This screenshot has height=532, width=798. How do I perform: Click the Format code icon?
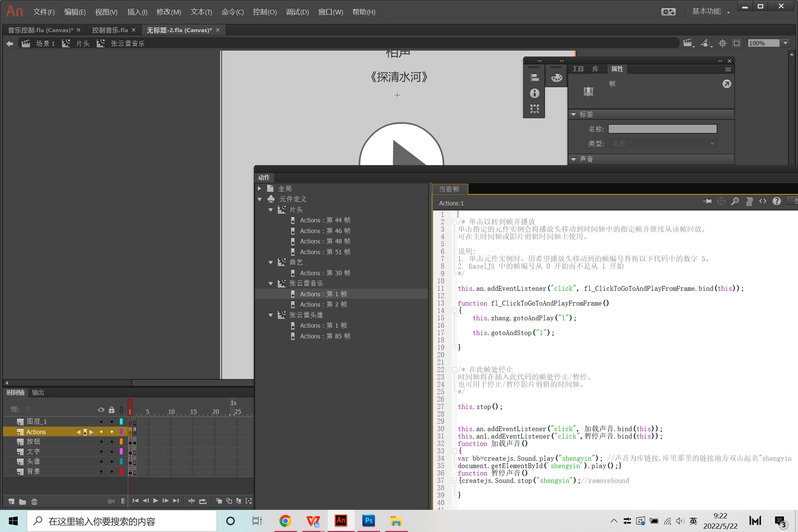point(749,201)
